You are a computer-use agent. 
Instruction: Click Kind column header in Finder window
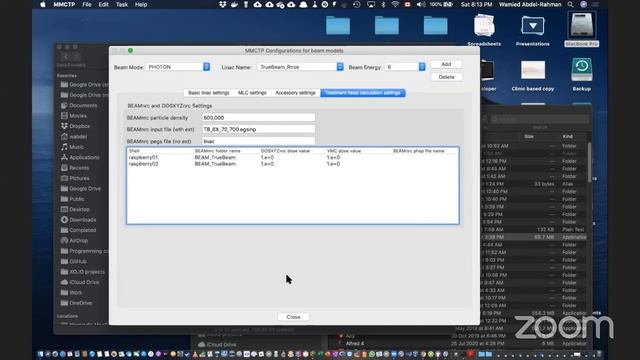click(x=567, y=136)
